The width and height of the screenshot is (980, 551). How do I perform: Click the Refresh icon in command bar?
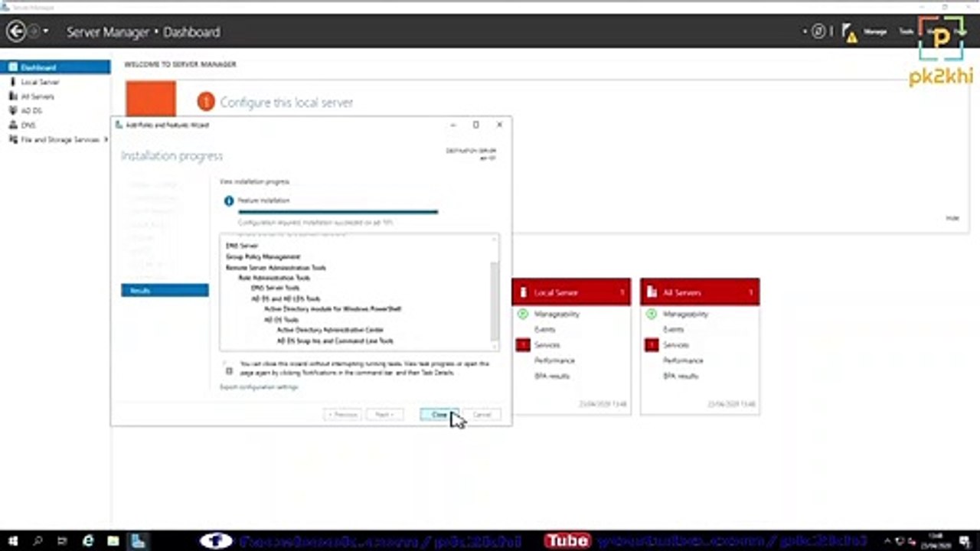[x=818, y=32]
